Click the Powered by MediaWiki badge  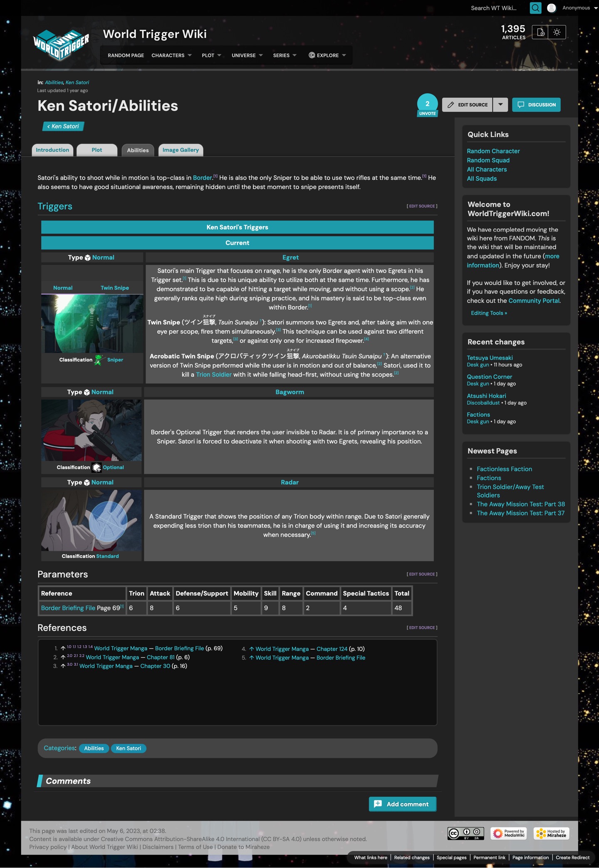508,833
